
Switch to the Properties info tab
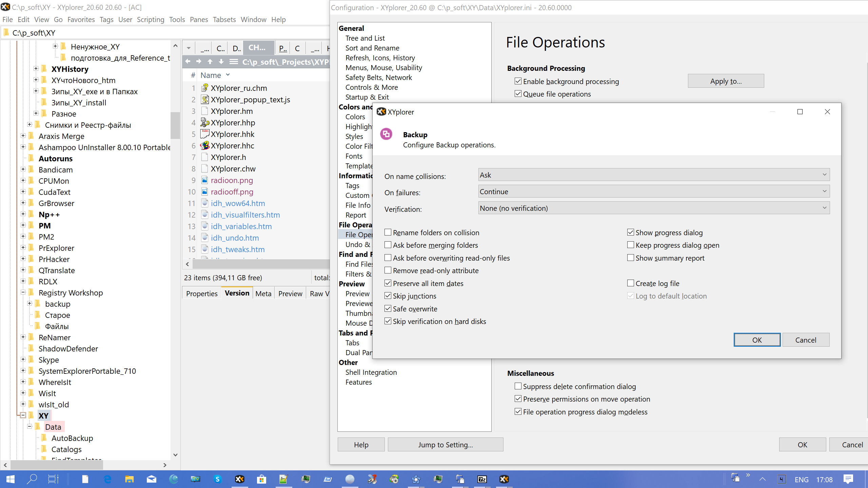202,293
